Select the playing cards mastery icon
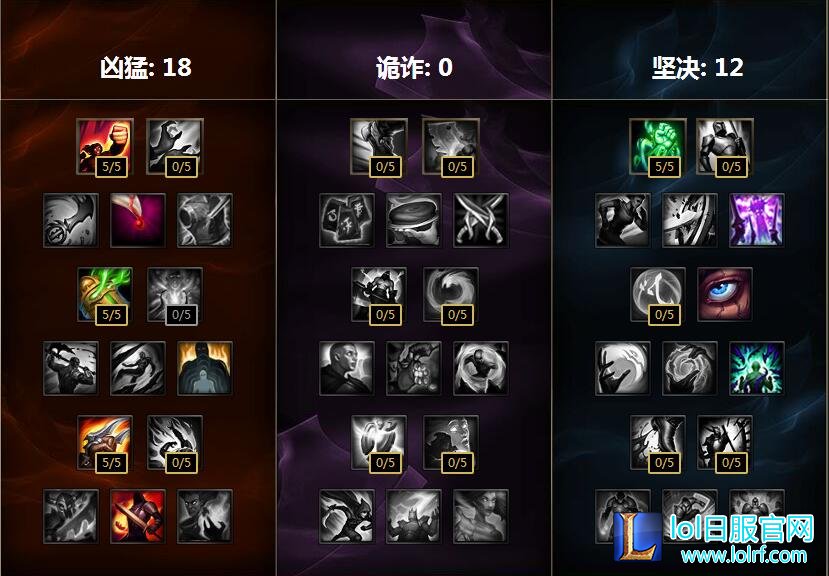The image size is (829, 576). 347,220
